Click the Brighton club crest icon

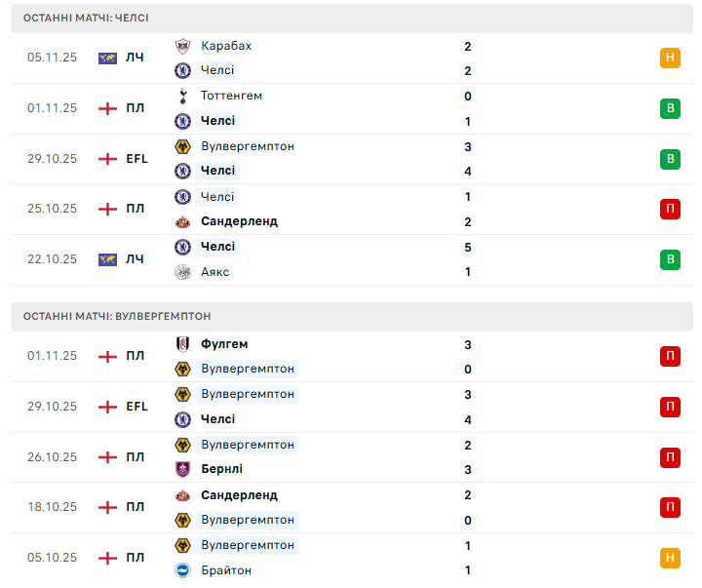[182, 570]
